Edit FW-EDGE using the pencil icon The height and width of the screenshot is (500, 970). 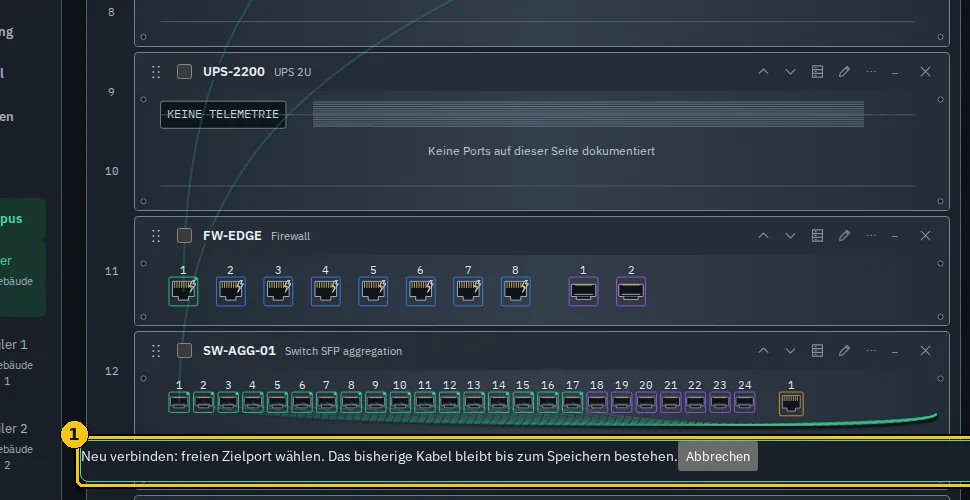point(844,236)
